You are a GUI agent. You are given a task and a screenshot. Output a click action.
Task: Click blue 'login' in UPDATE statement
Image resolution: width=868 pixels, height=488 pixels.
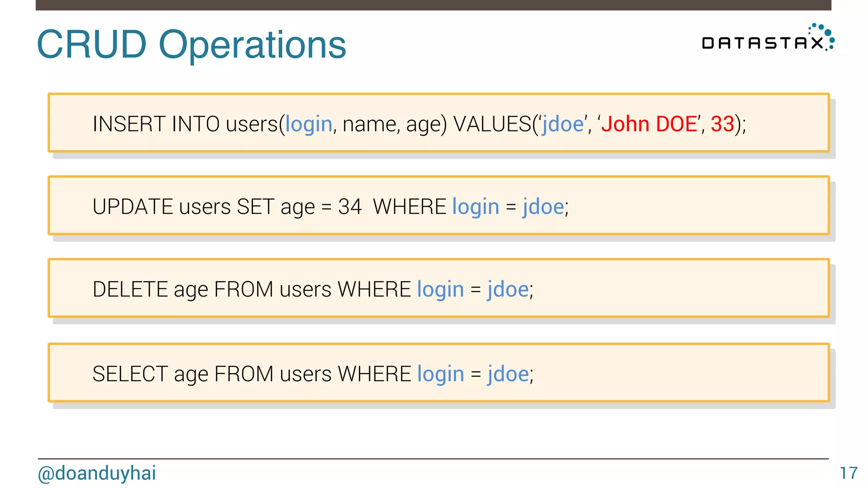476,207
